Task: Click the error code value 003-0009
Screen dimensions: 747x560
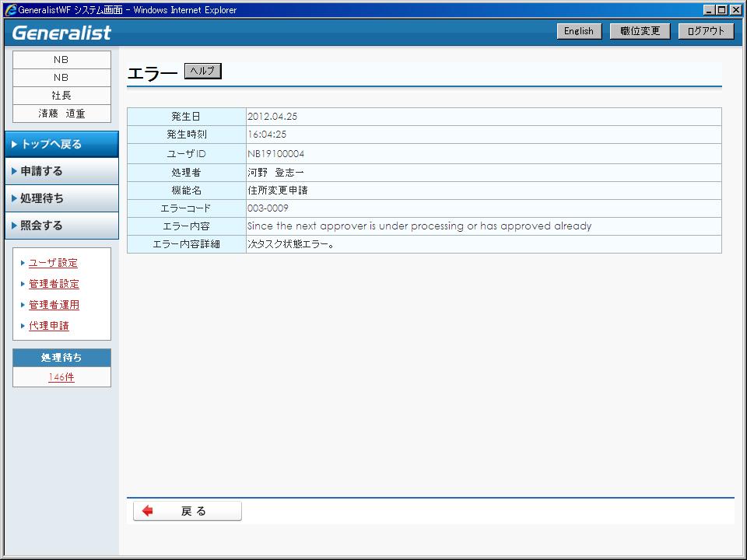Action: [x=268, y=208]
